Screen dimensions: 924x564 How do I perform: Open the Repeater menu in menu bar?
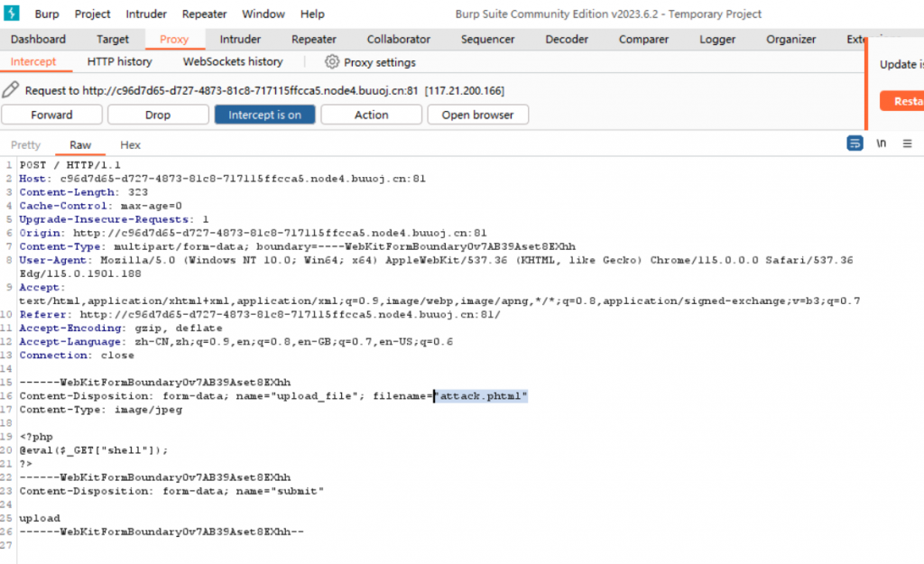204,14
